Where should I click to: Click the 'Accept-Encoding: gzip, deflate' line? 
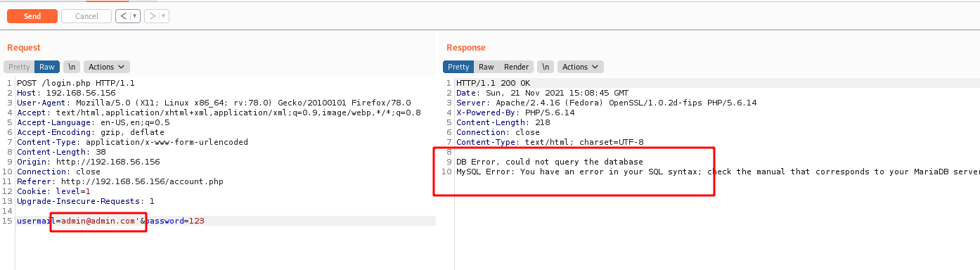click(x=91, y=132)
